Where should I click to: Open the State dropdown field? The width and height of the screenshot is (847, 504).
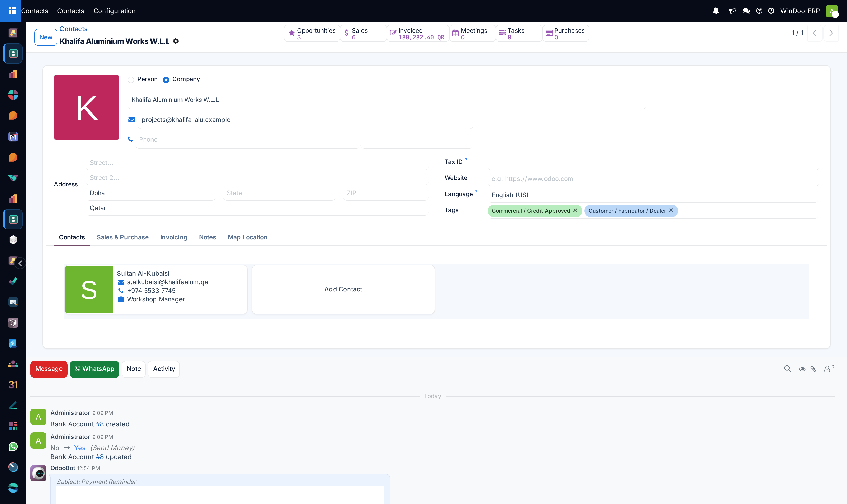(x=279, y=193)
